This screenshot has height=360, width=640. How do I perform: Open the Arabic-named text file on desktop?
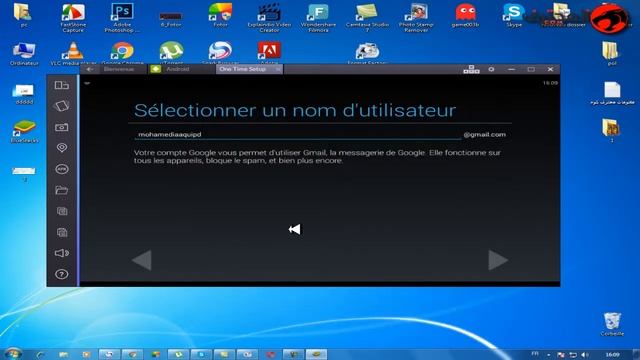click(x=612, y=93)
